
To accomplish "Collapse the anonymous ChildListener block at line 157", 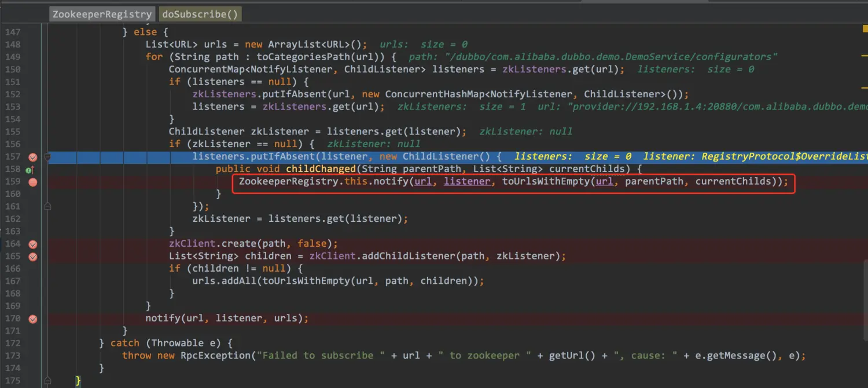I will [x=47, y=156].
